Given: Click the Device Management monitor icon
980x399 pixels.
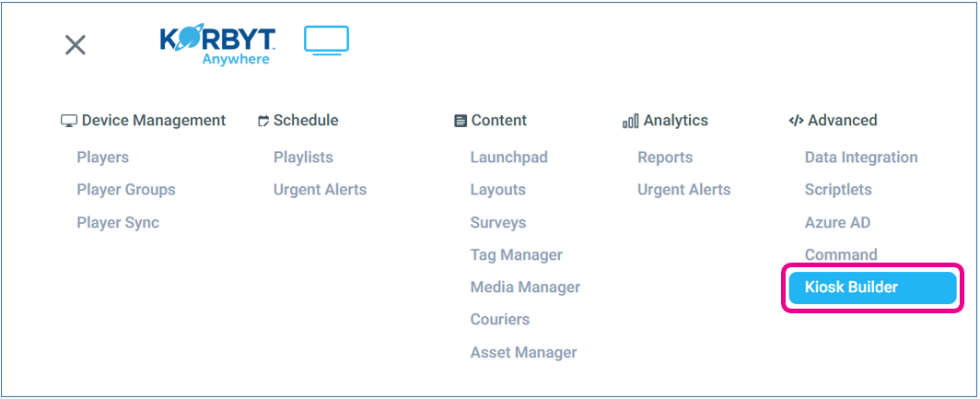Looking at the screenshot, I should pos(69,121).
